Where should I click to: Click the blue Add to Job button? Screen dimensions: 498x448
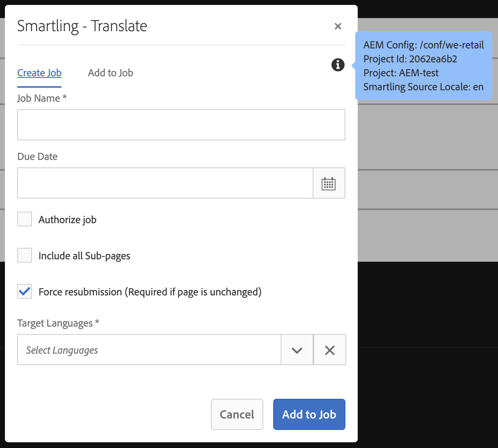[x=309, y=414]
